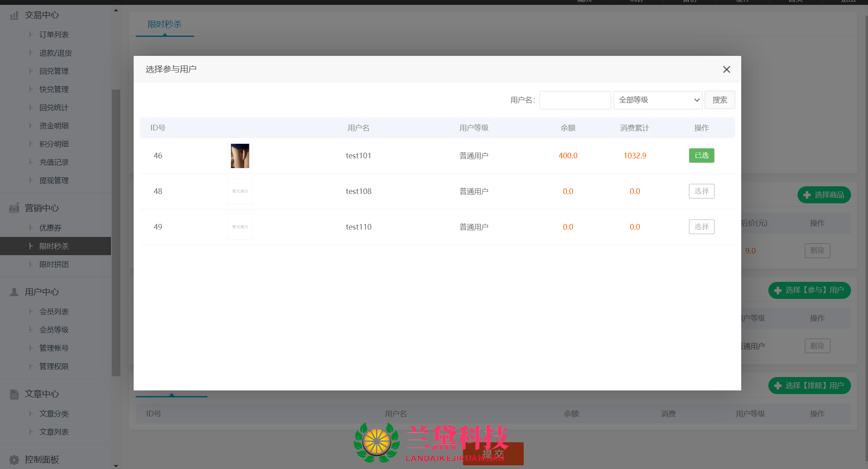Click the control panel gear icon

14,460
